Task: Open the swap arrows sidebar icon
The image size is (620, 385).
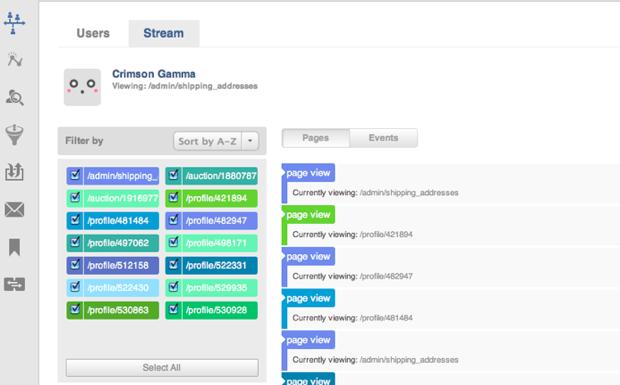Action: pyautogui.click(x=15, y=284)
